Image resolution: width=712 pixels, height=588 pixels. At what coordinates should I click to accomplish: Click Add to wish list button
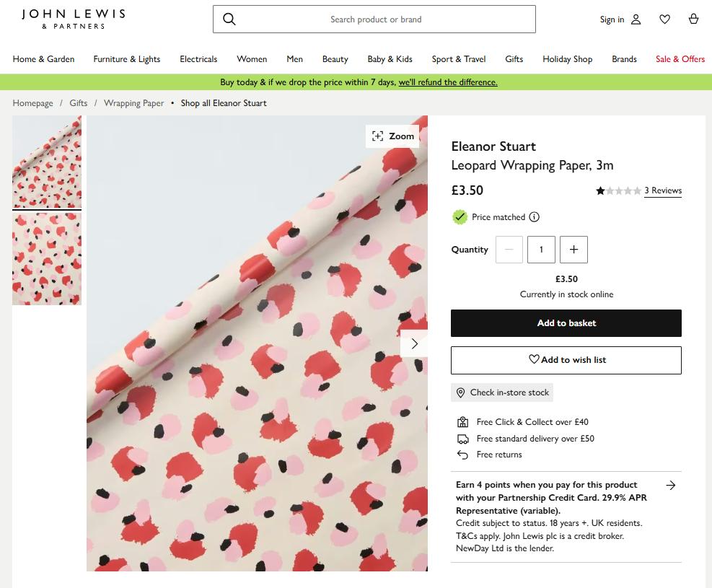coord(566,360)
